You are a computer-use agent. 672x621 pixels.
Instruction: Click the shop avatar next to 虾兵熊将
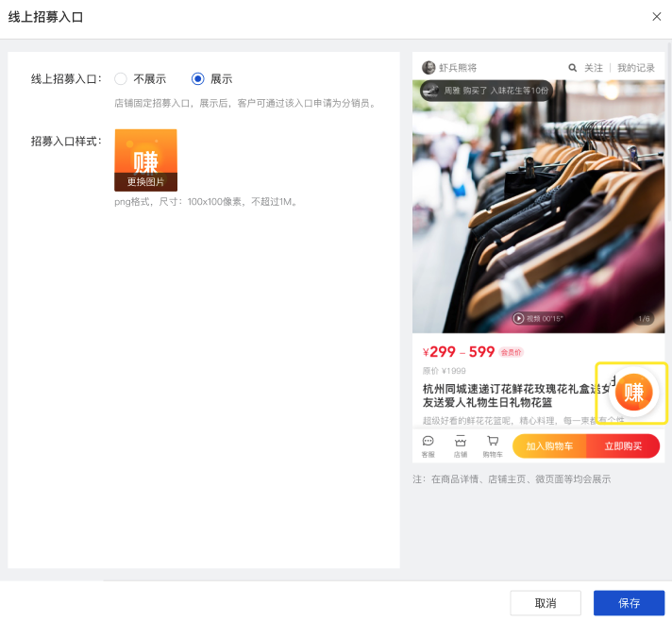[428, 67]
